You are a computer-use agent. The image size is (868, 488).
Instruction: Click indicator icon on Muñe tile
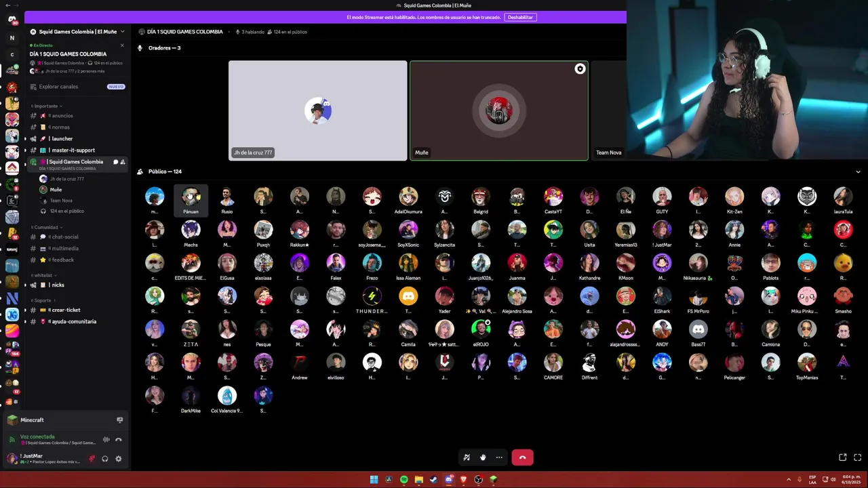pyautogui.click(x=580, y=69)
